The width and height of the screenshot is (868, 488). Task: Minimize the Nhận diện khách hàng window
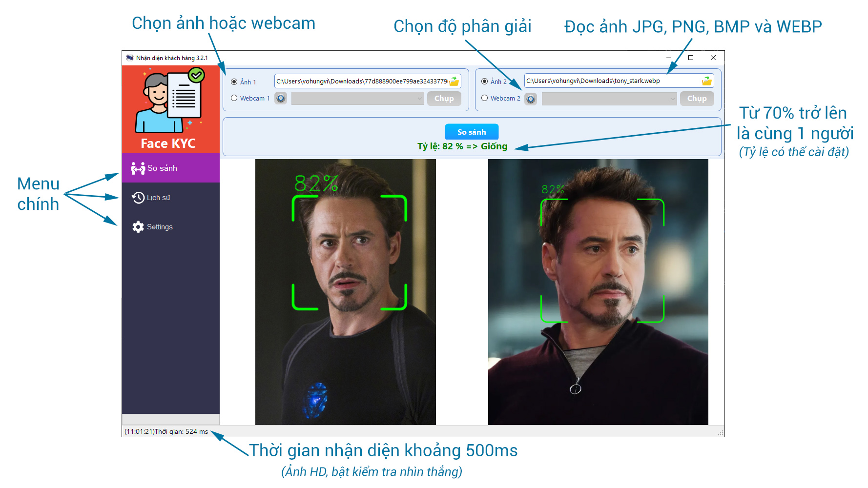[x=669, y=58]
